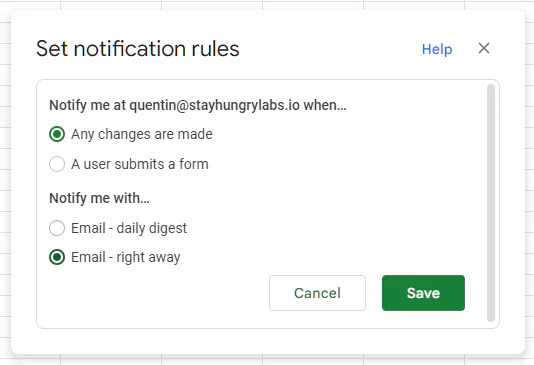Choose 'A user submits a form' radio option

pyautogui.click(x=57, y=164)
